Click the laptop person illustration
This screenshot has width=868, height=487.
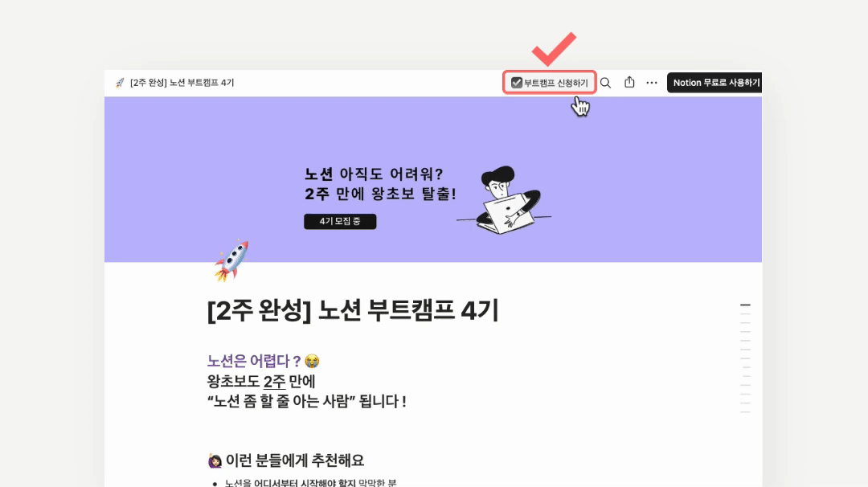pyautogui.click(x=505, y=200)
